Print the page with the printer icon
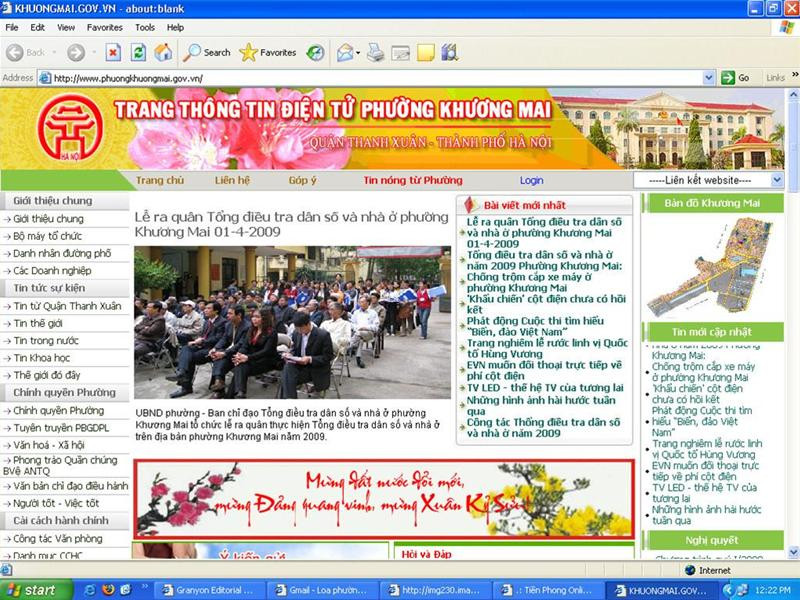The width and height of the screenshot is (800, 600). 375,52
